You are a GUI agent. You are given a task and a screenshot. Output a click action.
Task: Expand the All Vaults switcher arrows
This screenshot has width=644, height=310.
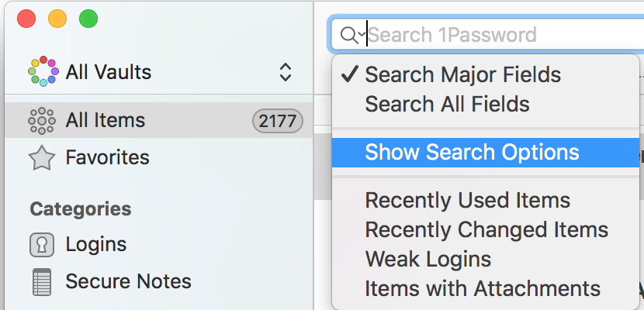point(286,72)
